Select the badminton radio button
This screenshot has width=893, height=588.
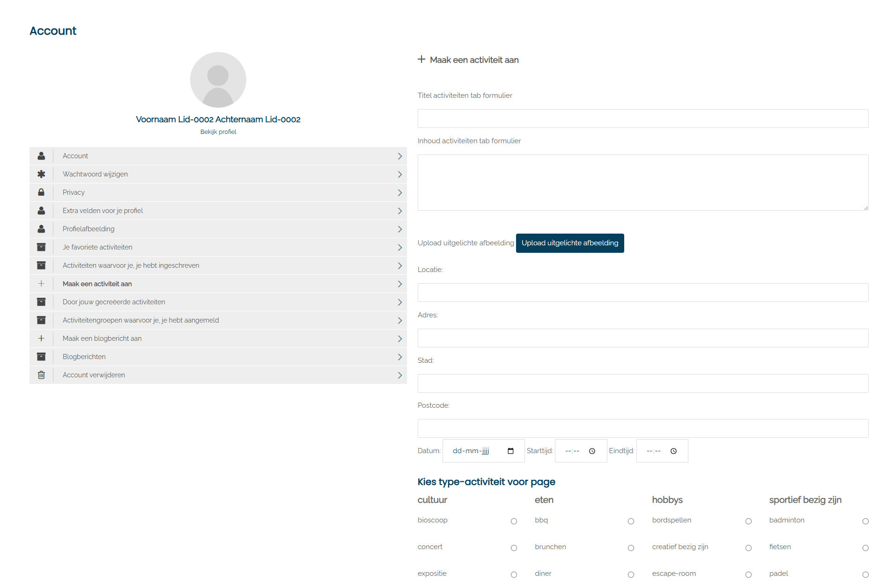(x=865, y=521)
